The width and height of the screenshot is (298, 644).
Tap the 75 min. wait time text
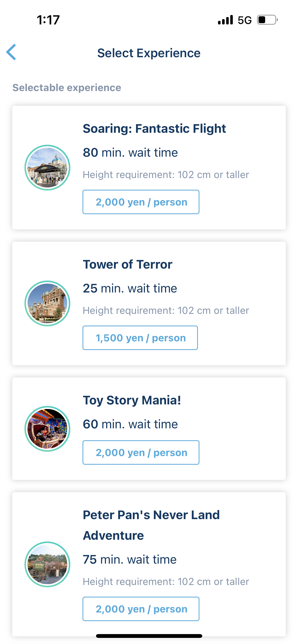tap(130, 560)
